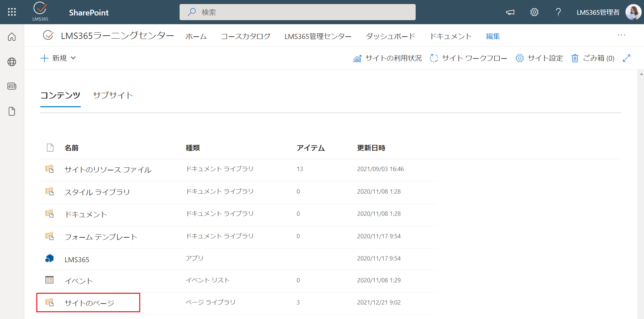Click the アプリ type cell

pos(195,258)
